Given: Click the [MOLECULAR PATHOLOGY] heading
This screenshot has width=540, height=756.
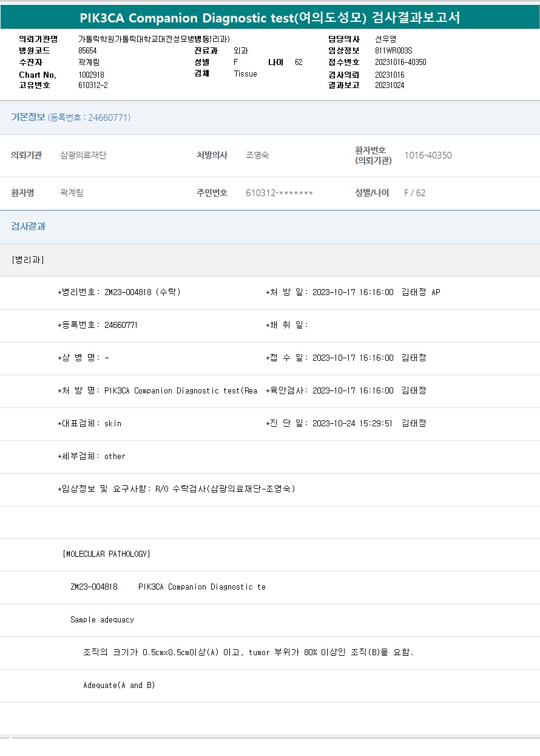Looking at the screenshot, I should click(x=106, y=554).
